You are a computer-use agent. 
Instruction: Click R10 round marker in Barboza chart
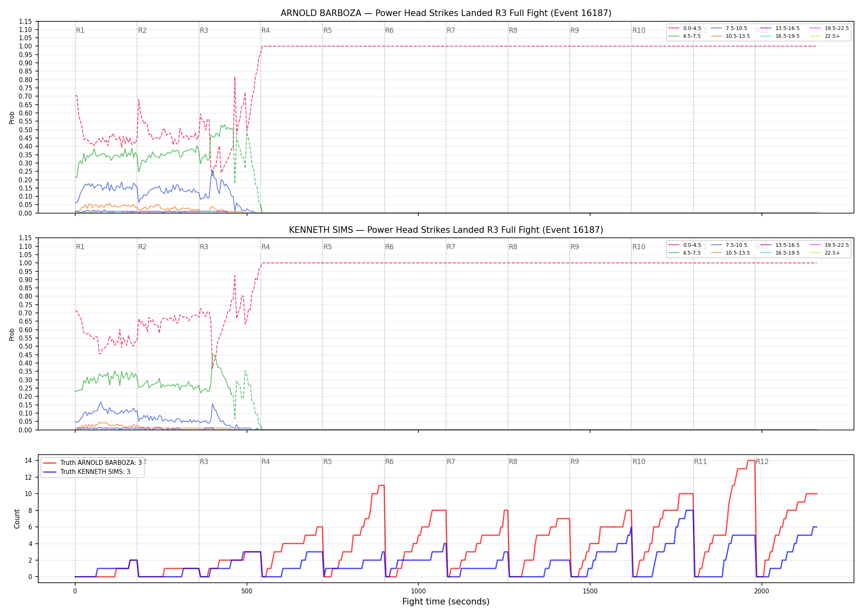coord(639,30)
